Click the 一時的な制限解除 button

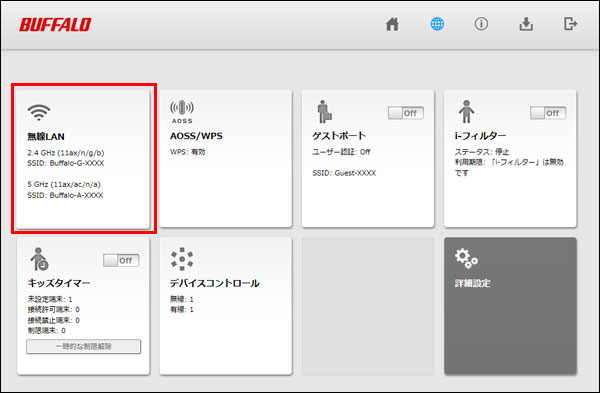[83, 346]
